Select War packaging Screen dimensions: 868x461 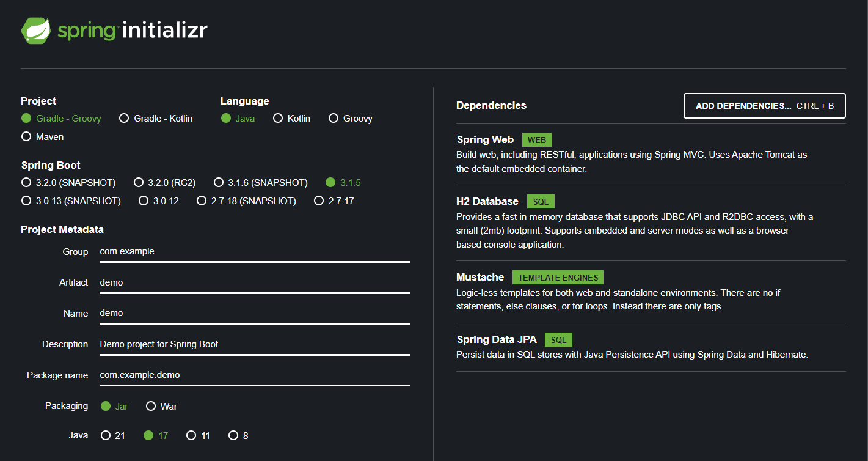[x=162, y=407]
